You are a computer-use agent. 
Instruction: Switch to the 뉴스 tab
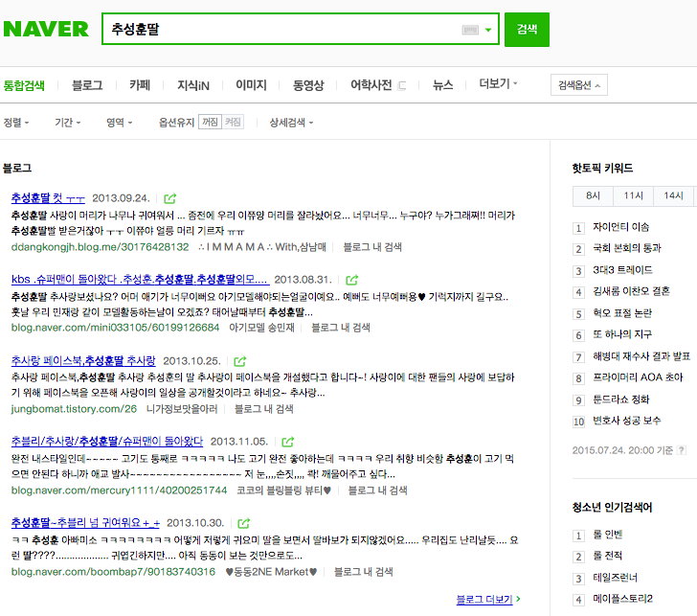click(x=442, y=85)
